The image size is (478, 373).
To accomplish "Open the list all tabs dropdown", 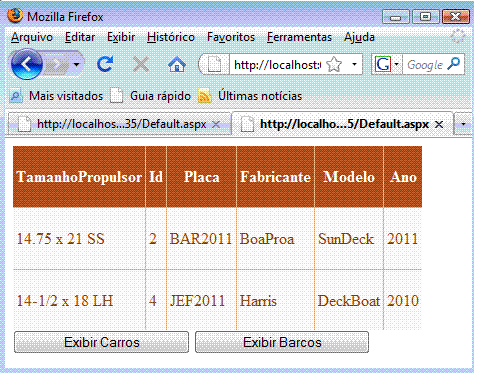I will point(463,124).
